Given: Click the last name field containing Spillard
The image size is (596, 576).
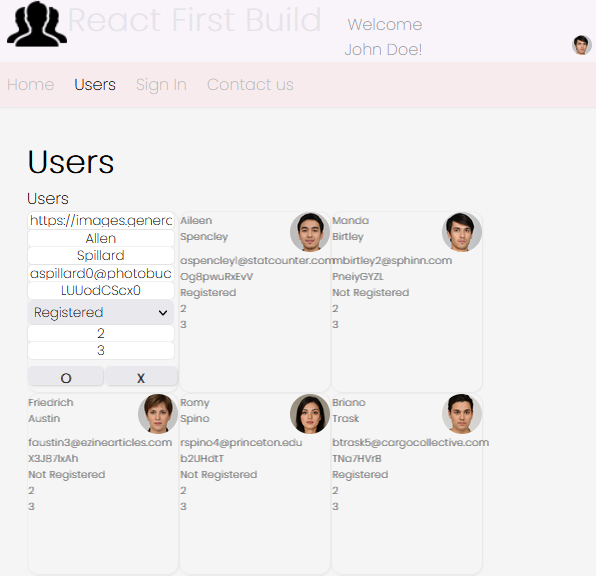Looking at the screenshot, I should point(101,255).
